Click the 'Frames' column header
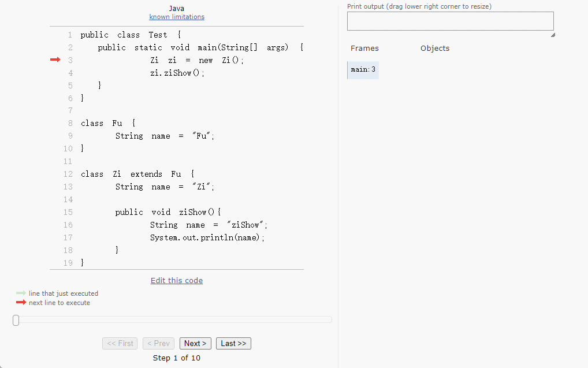Screen dimensions: 588x368 [x=364, y=49]
